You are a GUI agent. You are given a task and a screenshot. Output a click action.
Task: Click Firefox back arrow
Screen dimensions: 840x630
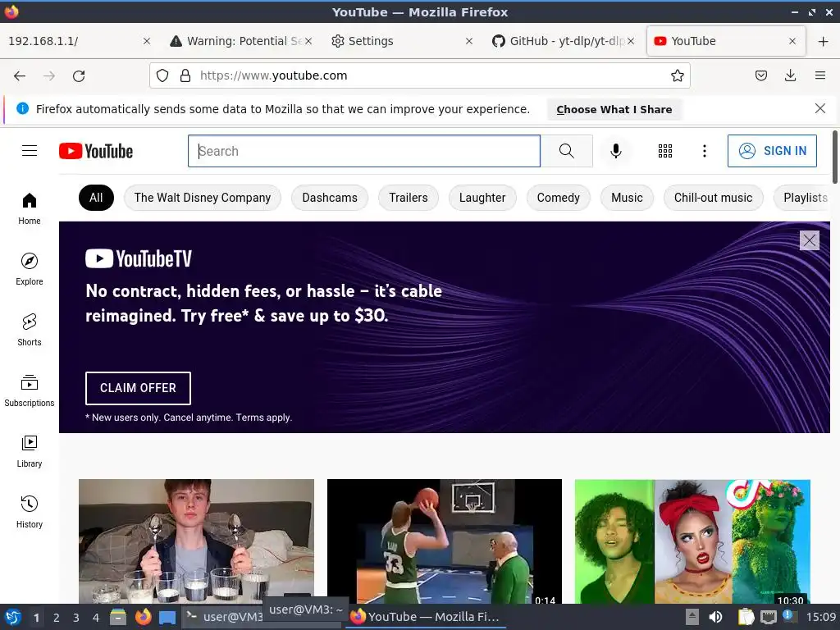pos(20,76)
